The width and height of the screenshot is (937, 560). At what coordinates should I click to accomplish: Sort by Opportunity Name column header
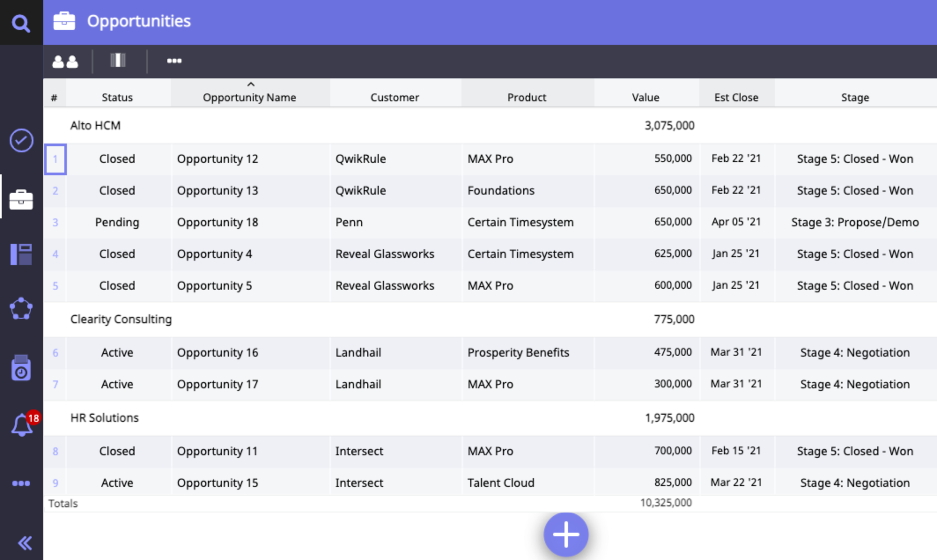(249, 97)
